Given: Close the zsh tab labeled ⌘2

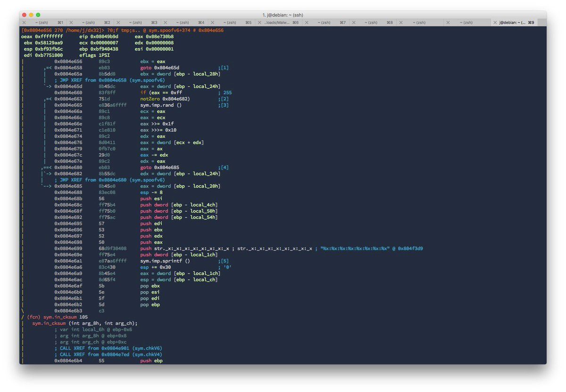Looking at the screenshot, I should tap(71, 22).
